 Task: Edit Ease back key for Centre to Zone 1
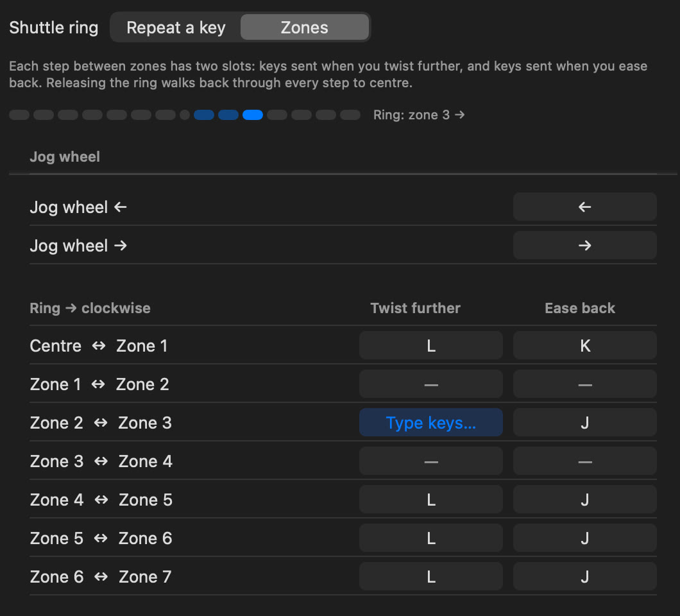point(584,346)
